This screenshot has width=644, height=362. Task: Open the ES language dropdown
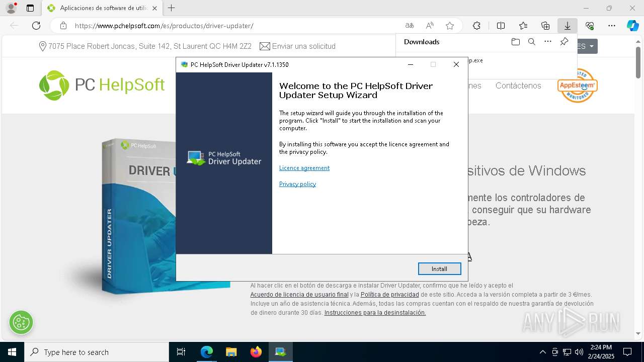(587, 46)
